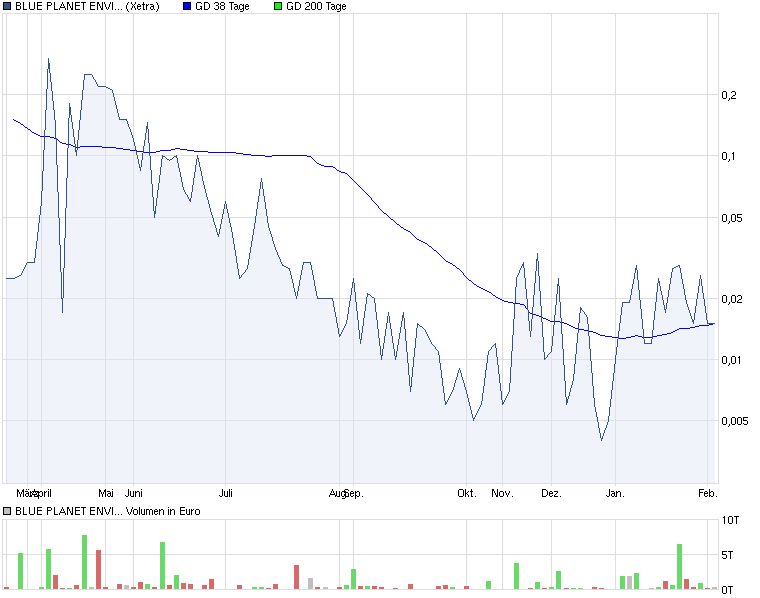
Task: Select the 0,005 price axis label
Action: (x=735, y=421)
